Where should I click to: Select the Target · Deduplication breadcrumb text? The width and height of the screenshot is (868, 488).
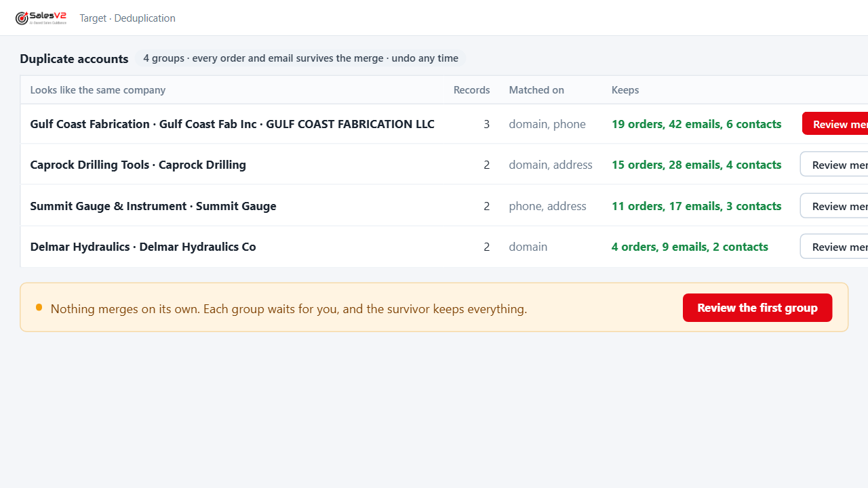pos(127,18)
